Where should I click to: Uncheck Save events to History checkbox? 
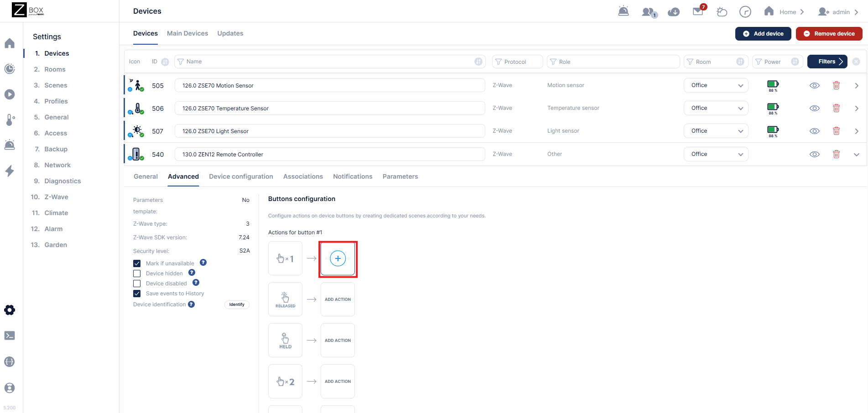(x=137, y=294)
